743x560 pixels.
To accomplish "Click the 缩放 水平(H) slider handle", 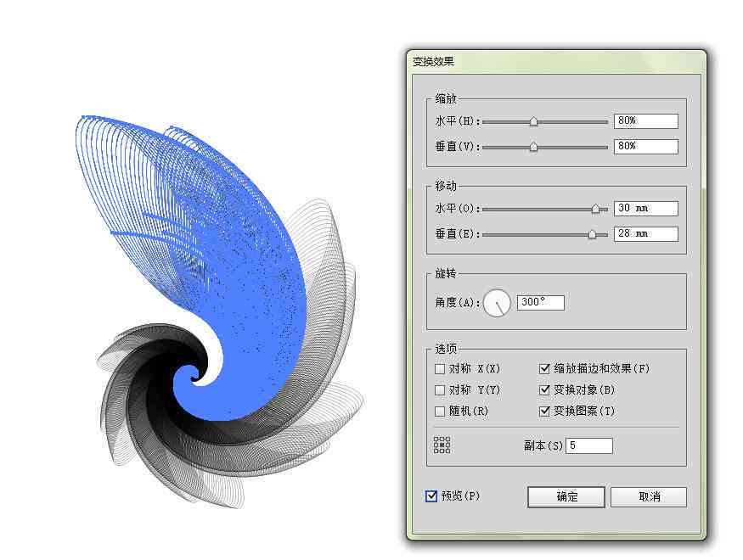I will pyautogui.click(x=533, y=121).
